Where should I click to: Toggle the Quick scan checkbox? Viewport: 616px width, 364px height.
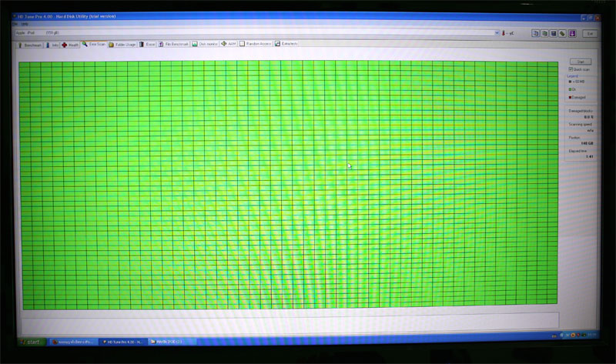click(571, 69)
